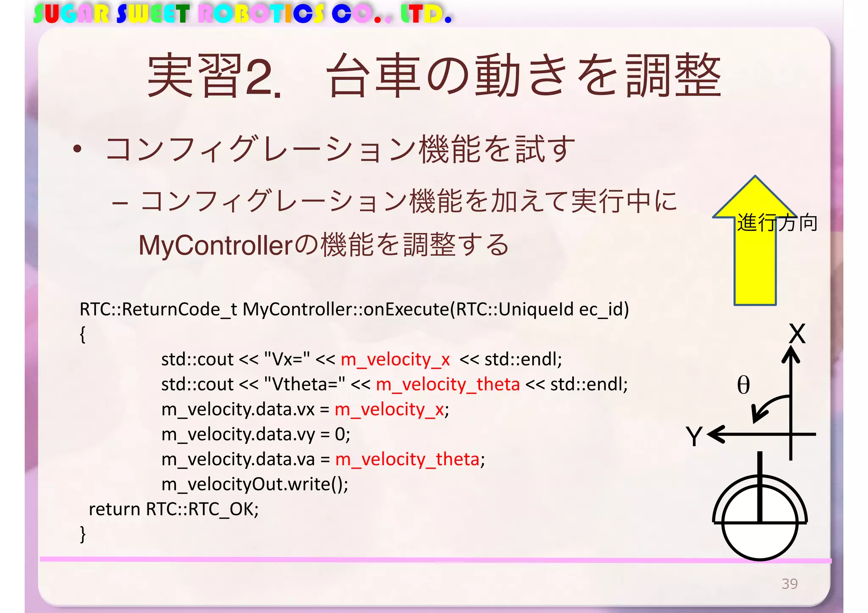Click the Y axis arrow head
The image size is (868, 613).
[716, 435]
